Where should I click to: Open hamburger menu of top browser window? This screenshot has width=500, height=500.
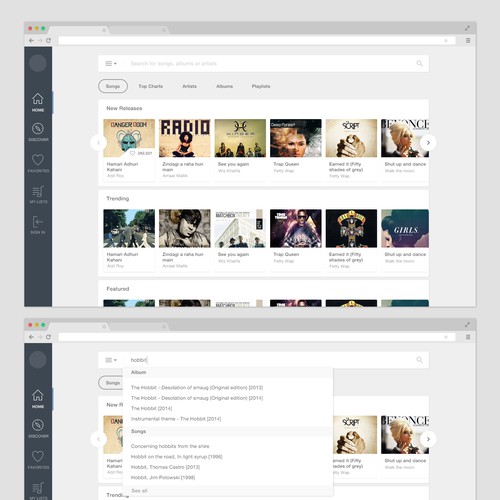[x=468, y=40]
